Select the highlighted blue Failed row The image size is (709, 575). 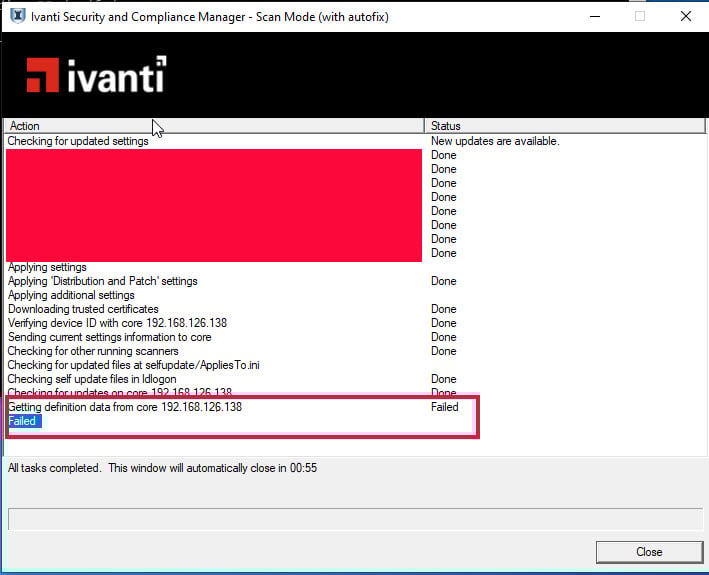click(23, 422)
